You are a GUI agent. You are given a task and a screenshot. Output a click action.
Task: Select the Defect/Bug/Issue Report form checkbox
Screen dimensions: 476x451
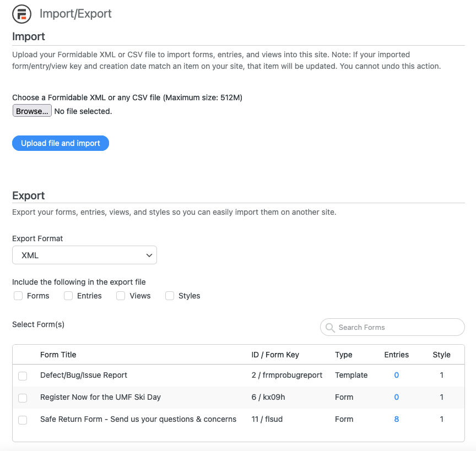click(x=23, y=376)
